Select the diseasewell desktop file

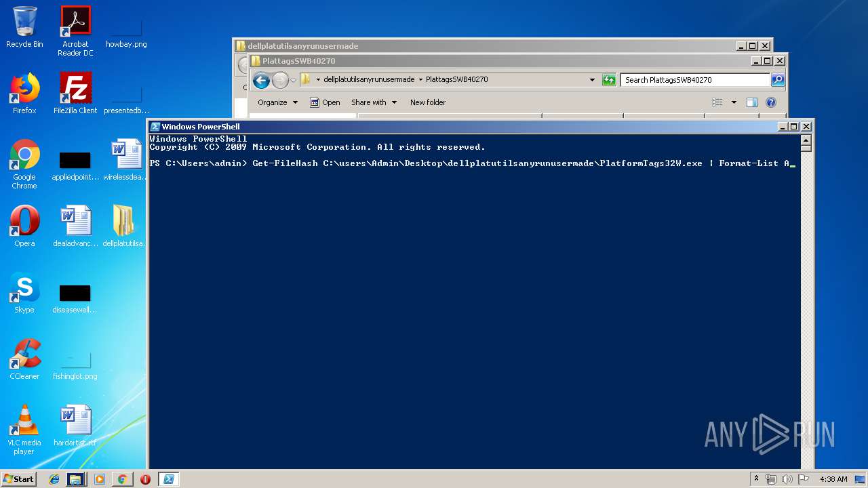75,299
